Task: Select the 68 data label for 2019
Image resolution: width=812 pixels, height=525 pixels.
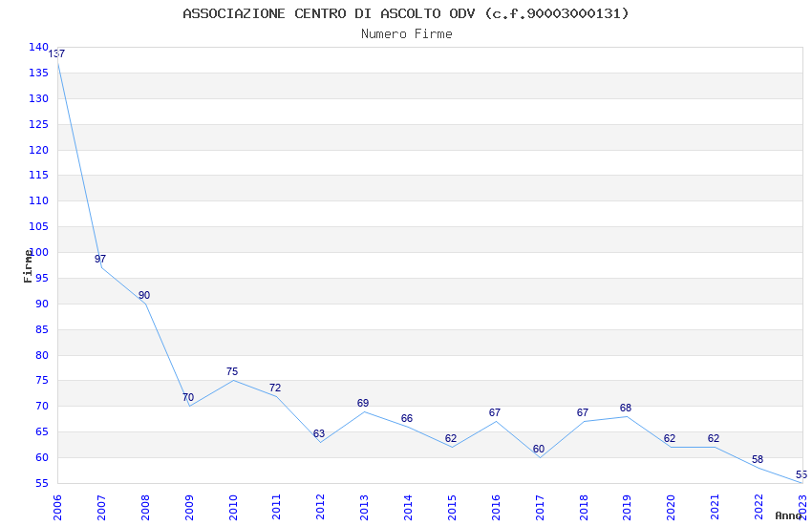Action: click(x=626, y=408)
